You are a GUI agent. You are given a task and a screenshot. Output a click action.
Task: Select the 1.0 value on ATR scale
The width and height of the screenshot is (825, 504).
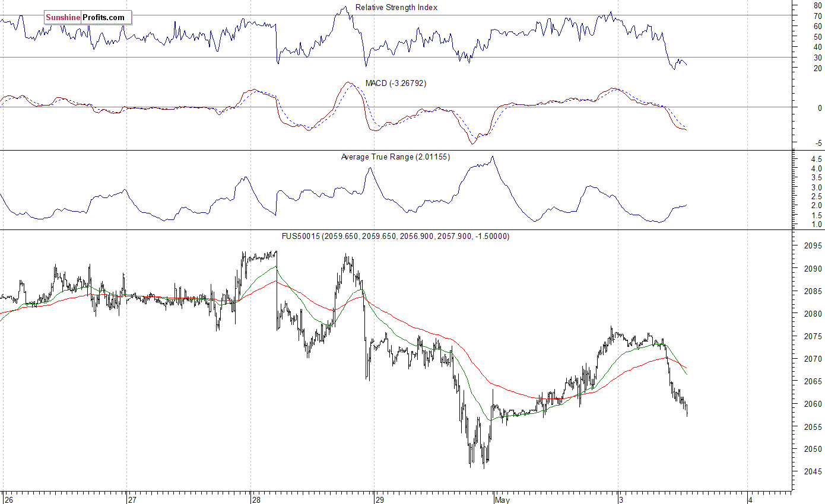(x=817, y=225)
